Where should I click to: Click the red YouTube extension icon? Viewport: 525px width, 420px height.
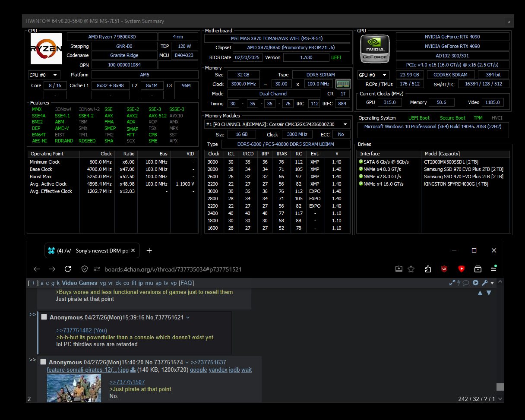(461, 269)
